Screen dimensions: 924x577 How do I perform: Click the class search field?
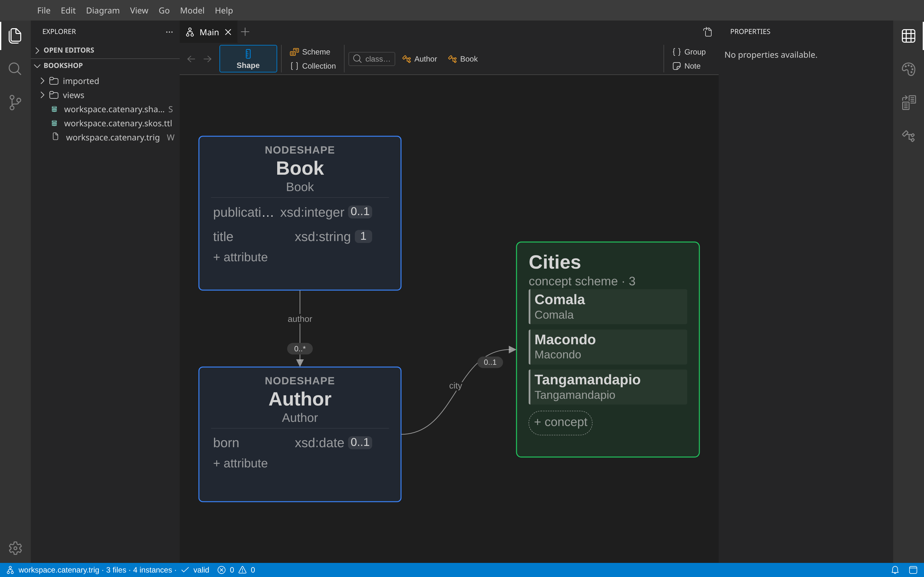372,59
